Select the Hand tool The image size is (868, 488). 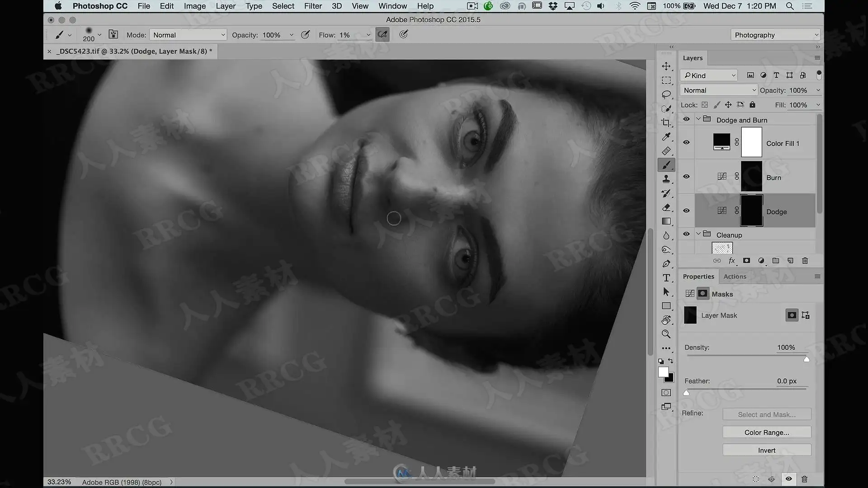(666, 320)
